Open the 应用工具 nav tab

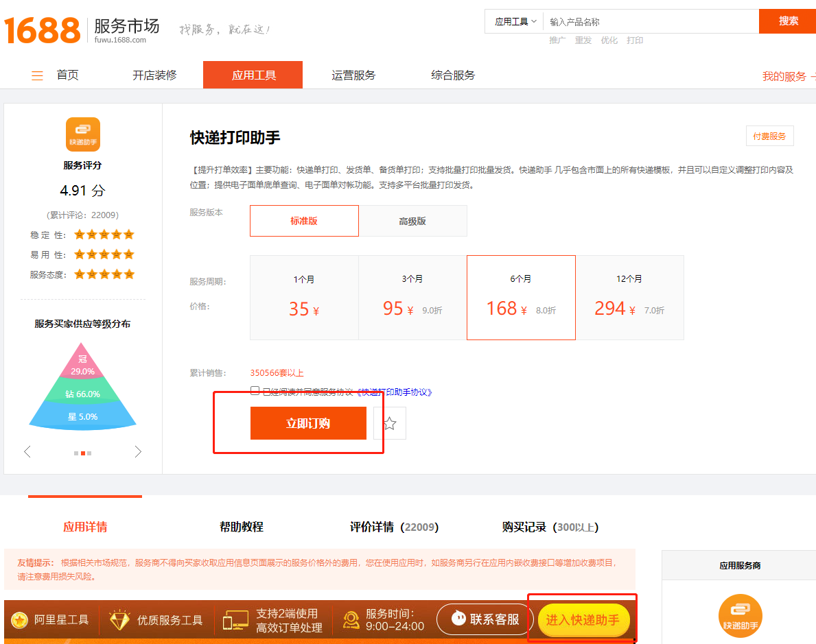253,75
